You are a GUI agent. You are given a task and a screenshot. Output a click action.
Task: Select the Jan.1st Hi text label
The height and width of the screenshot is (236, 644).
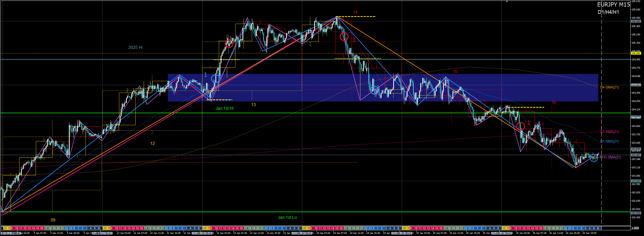point(225,109)
